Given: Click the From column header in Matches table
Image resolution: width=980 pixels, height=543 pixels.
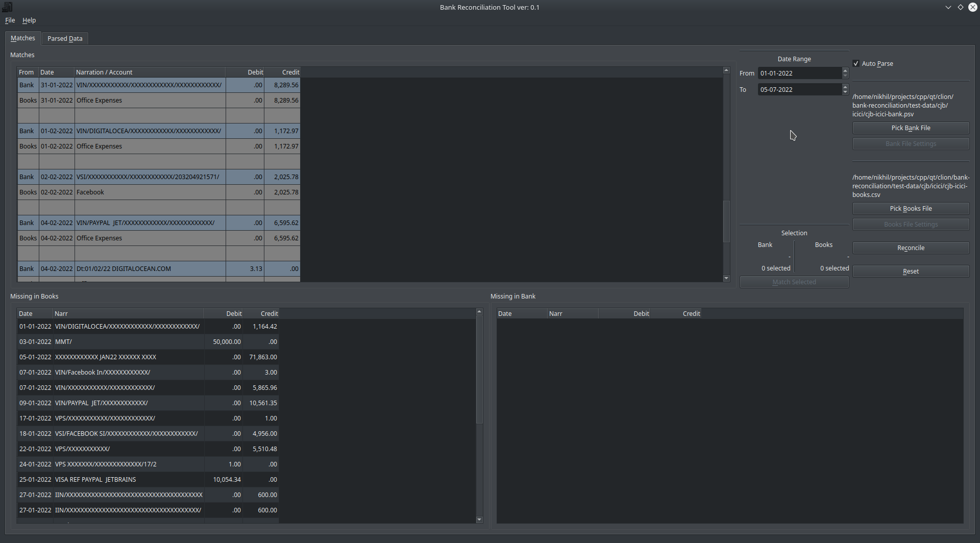Looking at the screenshot, I should tap(28, 72).
